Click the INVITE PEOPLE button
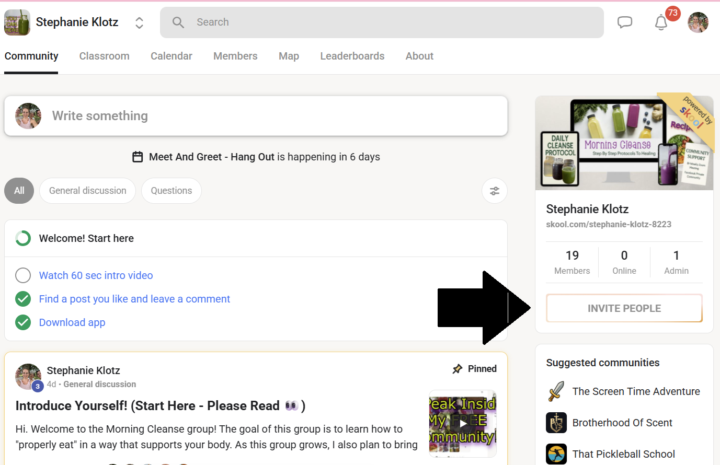This screenshot has height=465, width=720. (x=624, y=308)
